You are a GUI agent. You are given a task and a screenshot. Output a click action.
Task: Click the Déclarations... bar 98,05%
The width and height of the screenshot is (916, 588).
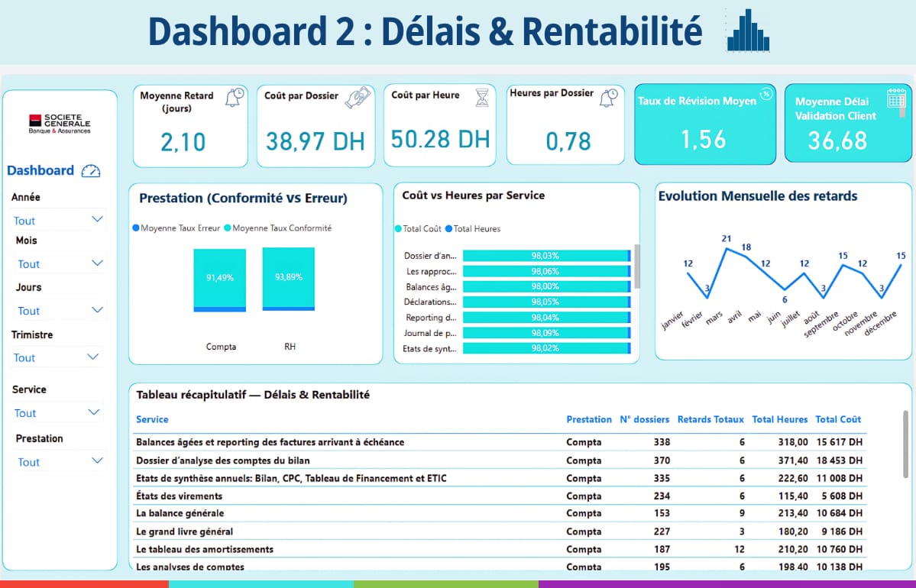[546, 302]
